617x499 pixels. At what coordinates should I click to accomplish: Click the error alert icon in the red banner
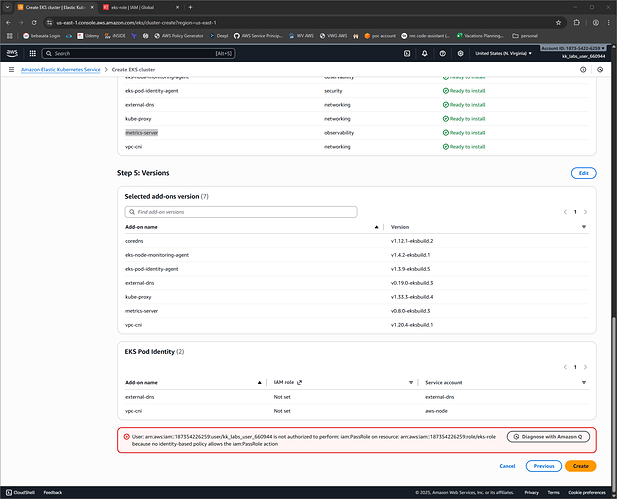click(x=127, y=437)
